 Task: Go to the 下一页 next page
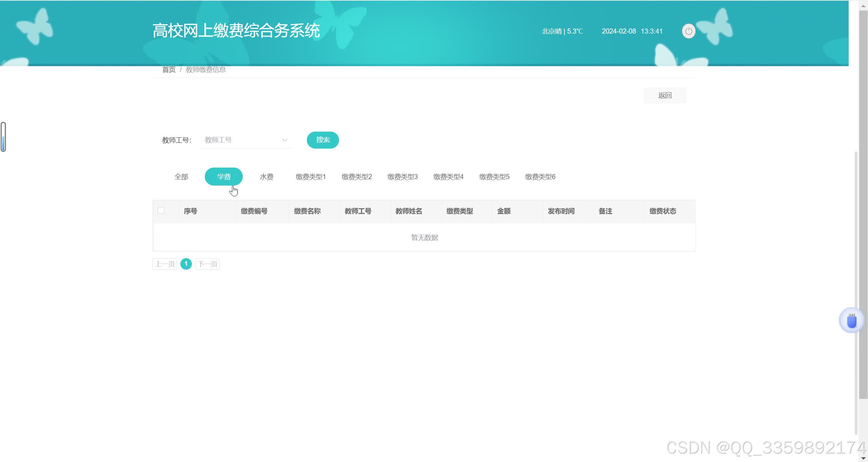pos(208,264)
